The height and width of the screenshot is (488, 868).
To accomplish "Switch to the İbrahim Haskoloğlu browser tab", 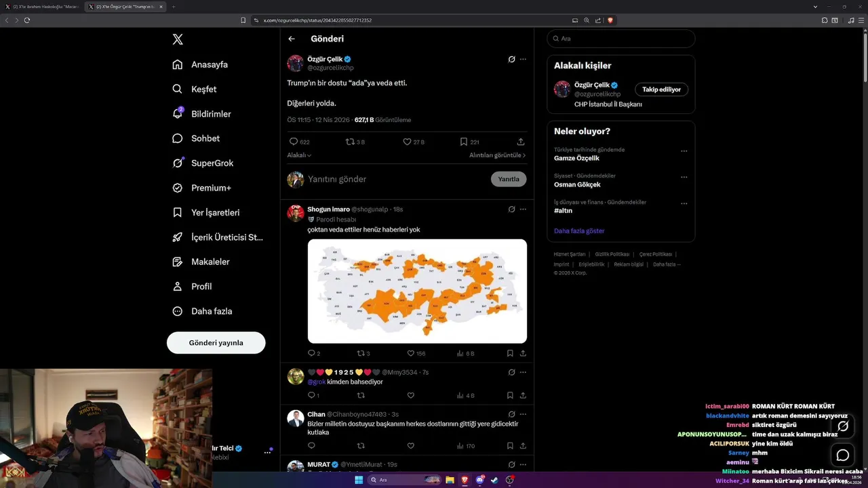I will click(x=43, y=6).
